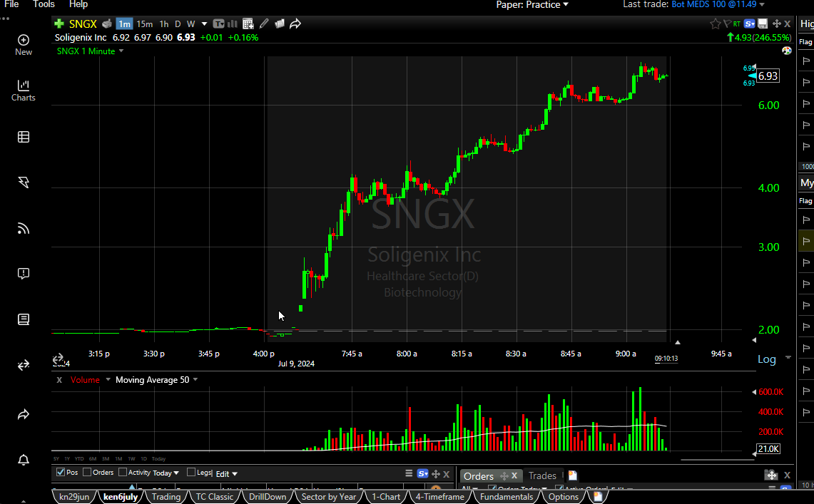
Task: Toggle the Pos checkbox
Action: tap(61, 472)
